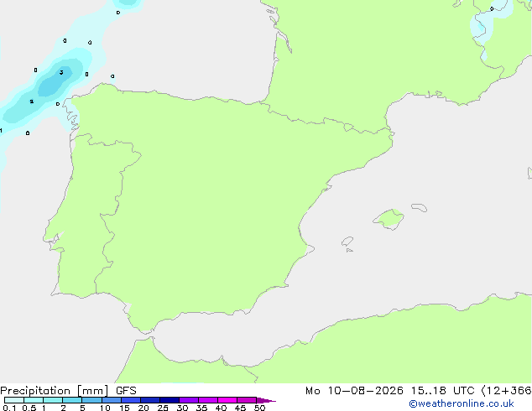532x411 pixels.
Task: Click the '3' precipitation value on map
Action: (61, 72)
